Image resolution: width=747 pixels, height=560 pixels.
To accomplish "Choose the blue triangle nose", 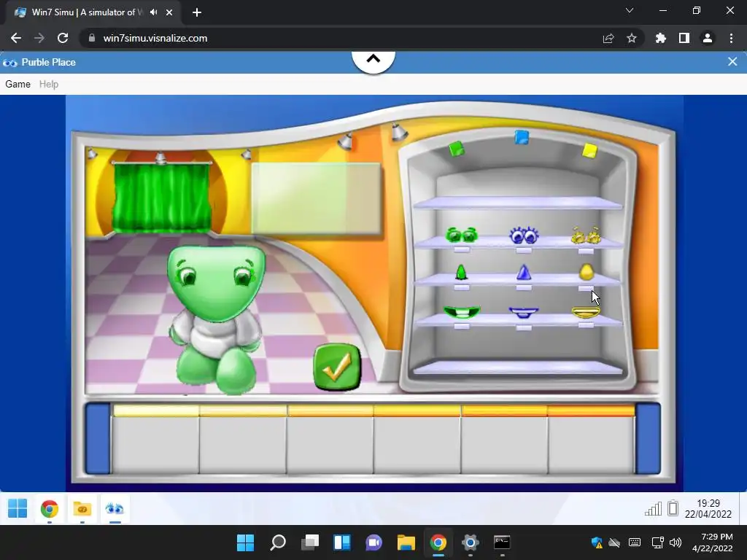I will click(x=524, y=273).
